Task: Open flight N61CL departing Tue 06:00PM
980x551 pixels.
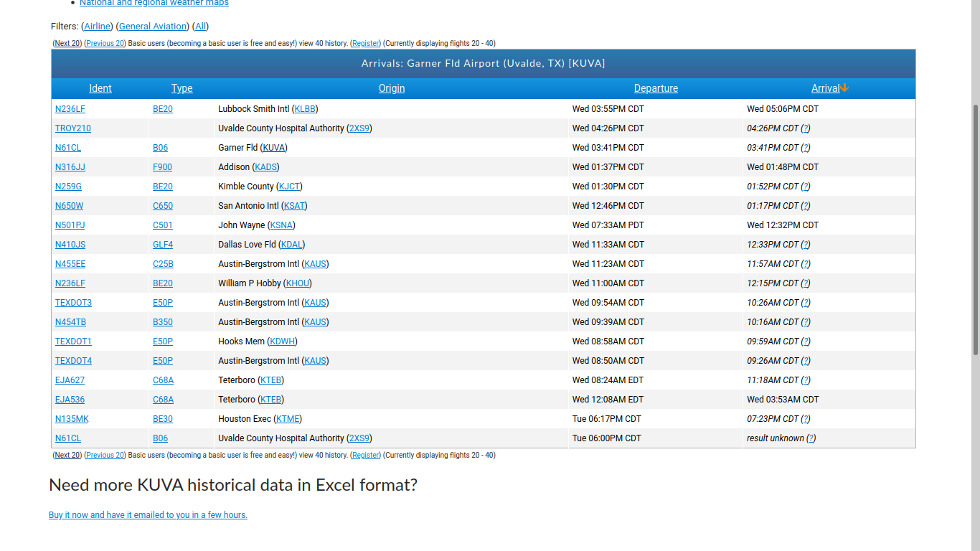Action: (x=68, y=438)
